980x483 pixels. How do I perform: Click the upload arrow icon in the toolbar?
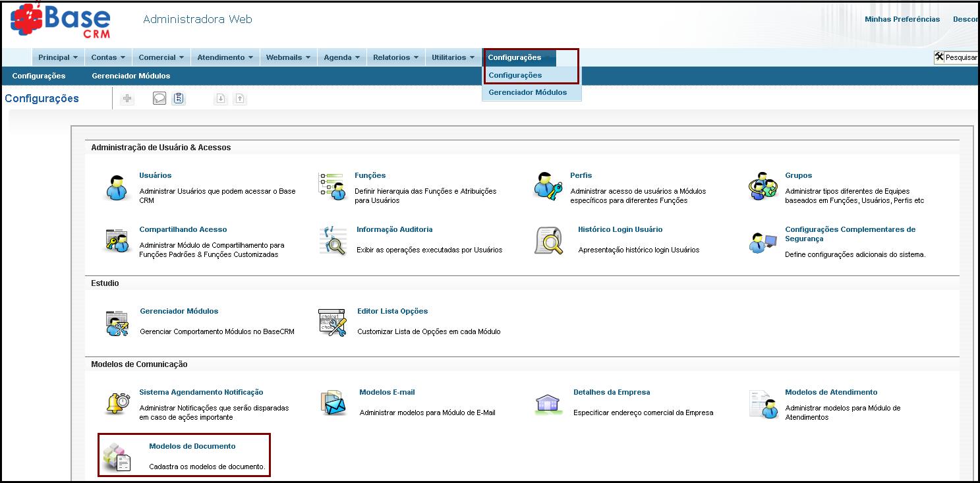pyautogui.click(x=240, y=98)
